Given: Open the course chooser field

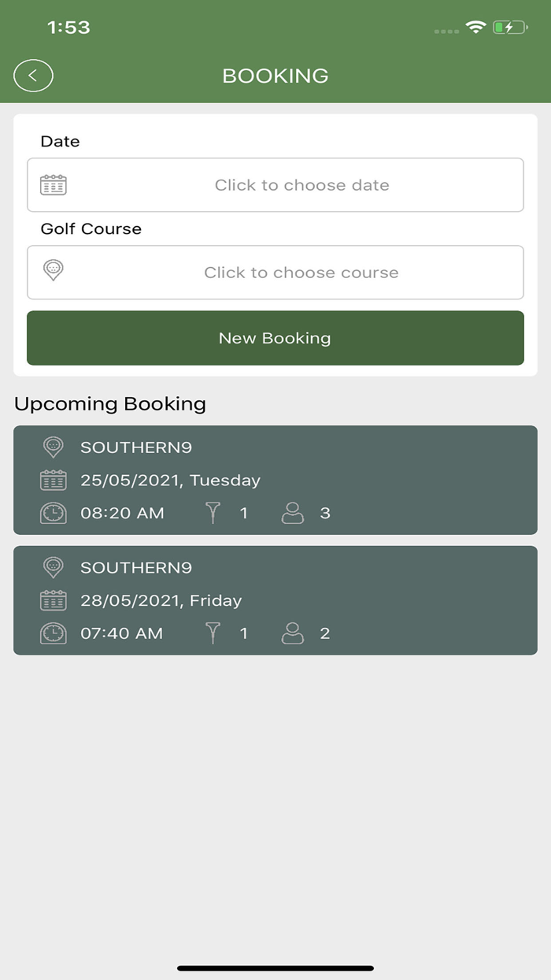Looking at the screenshot, I should [275, 272].
